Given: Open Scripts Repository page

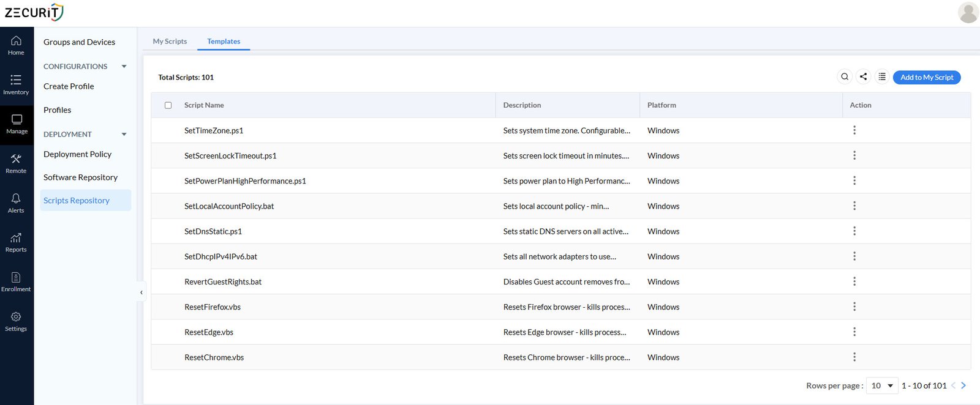Looking at the screenshot, I should (x=85, y=200).
